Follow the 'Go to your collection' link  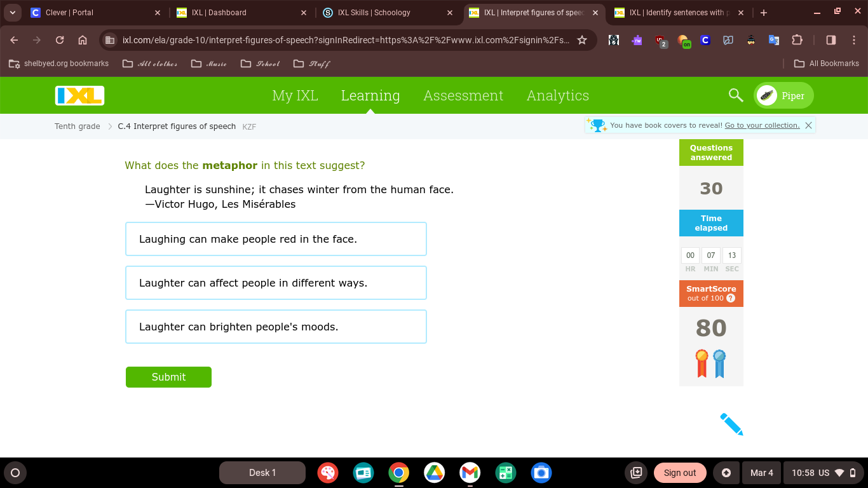click(762, 125)
